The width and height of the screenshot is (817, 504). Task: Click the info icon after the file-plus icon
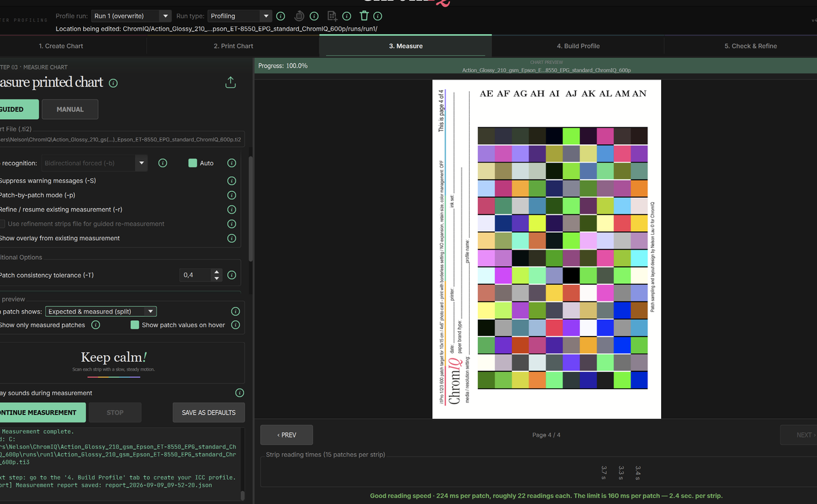[347, 16]
